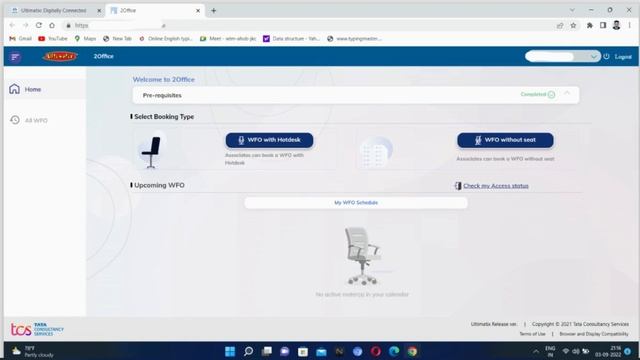Open YouTube bookmark
The image size is (640, 360).
pos(53,38)
